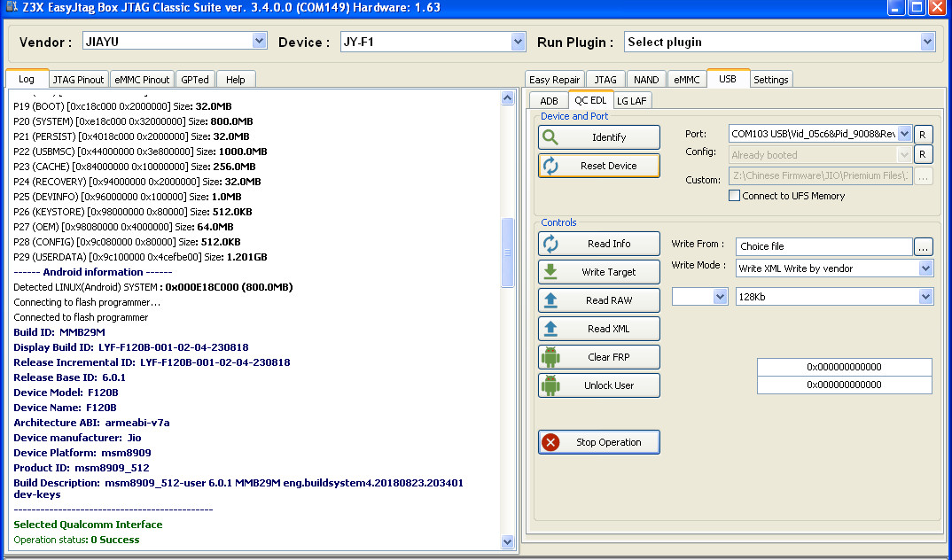Click the browse button beside Write From
This screenshot has width=952, height=560.
(x=923, y=246)
